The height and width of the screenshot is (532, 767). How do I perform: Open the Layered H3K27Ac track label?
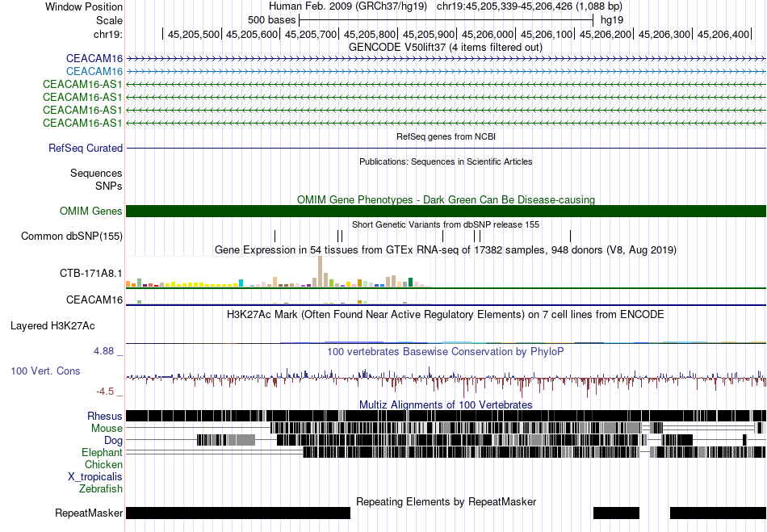coord(52,325)
